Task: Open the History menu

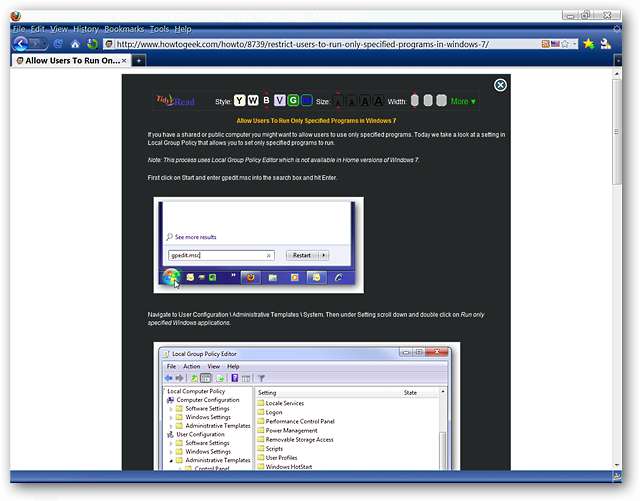Action: click(x=86, y=29)
